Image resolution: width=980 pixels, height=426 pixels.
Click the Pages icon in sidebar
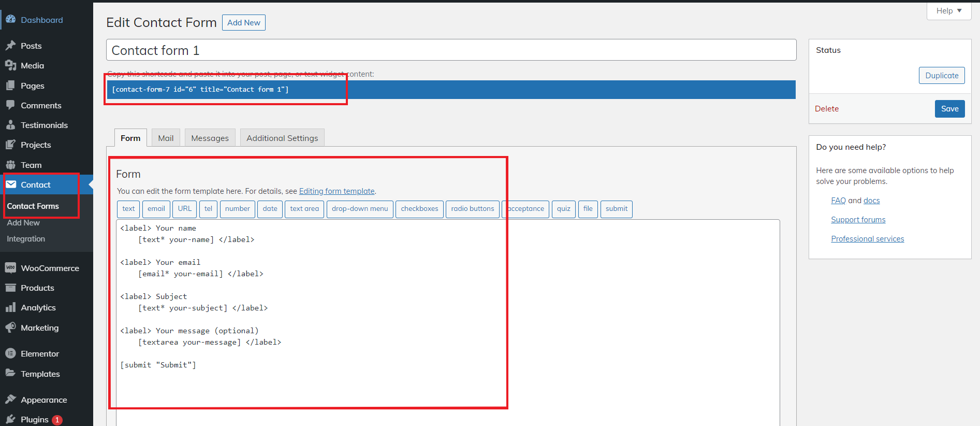[10, 86]
